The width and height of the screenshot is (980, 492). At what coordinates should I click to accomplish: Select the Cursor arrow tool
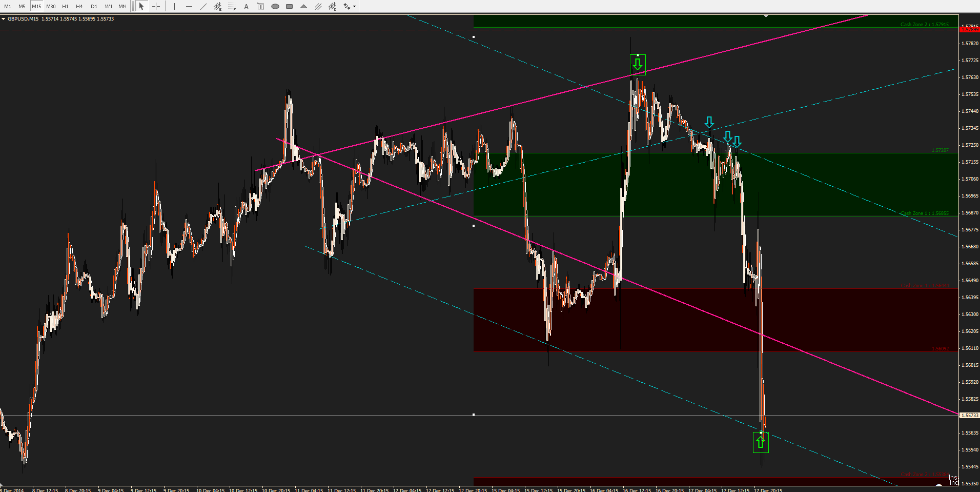[x=141, y=6]
